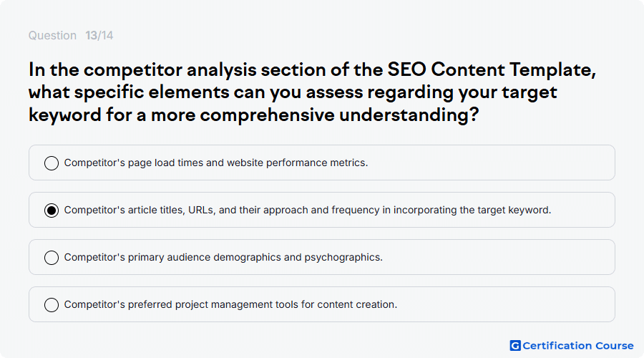Click the answer text about demographics and psychographics
The height and width of the screenshot is (358, 644).
click(223, 257)
